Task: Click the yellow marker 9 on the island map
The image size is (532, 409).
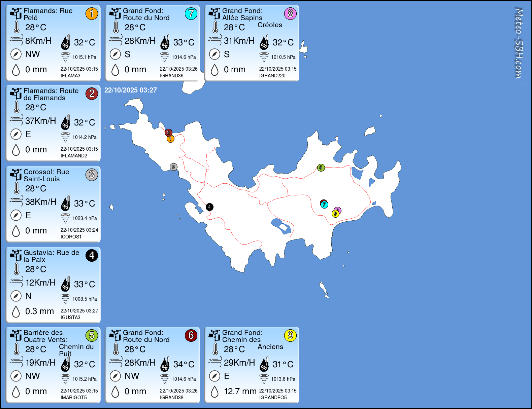Action: [x=335, y=214]
